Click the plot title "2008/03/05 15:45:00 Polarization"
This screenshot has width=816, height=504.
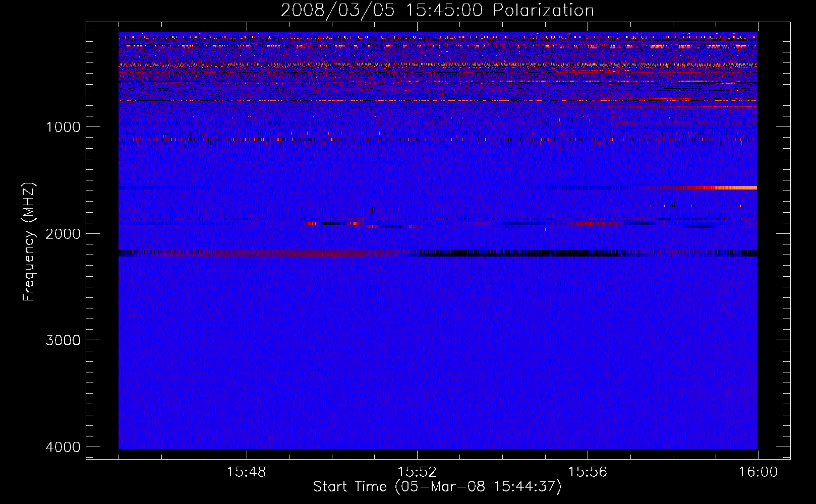tap(437, 10)
